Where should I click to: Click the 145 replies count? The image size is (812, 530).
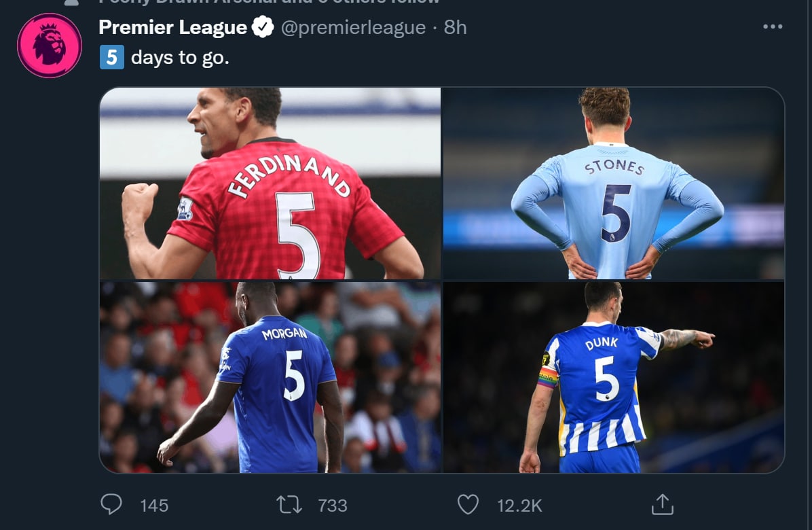154,506
